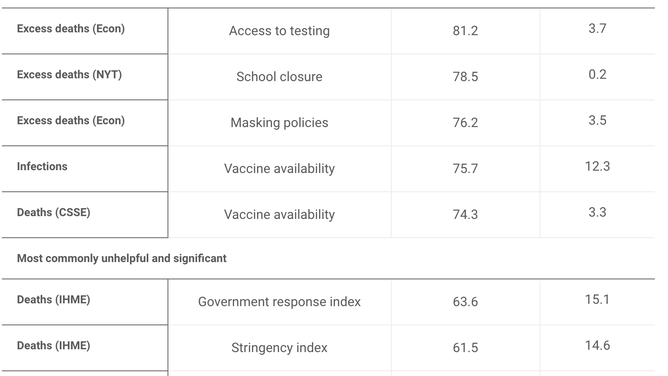This screenshot has width=668, height=376.
Task: Select the 14.6 value cell
Action: tap(597, 345)
